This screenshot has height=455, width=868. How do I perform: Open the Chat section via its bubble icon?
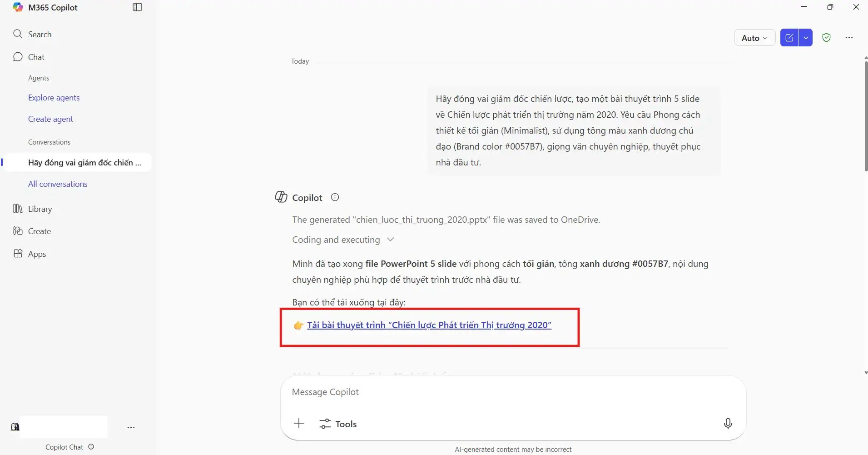(x=18, y=57)
